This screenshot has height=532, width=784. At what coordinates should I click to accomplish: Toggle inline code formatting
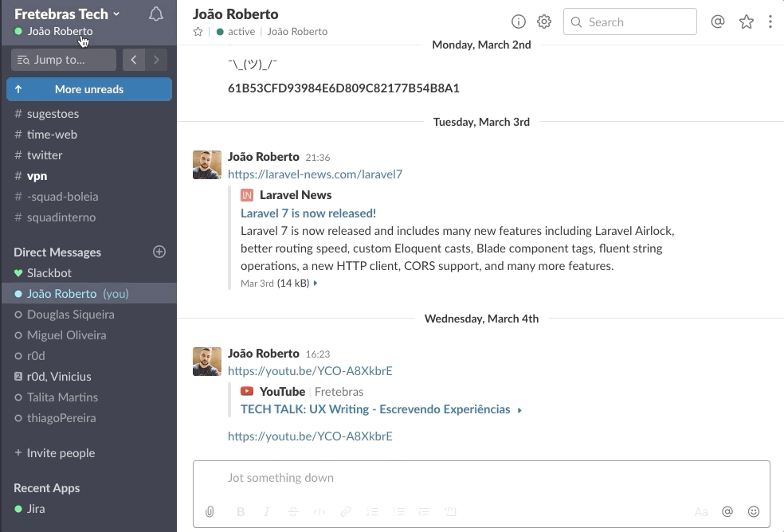(319, 511)
